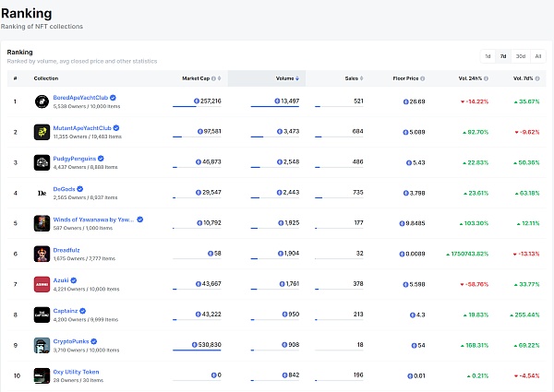Click the MutantApeYachtClub collection avatar
The width and height of the screenshot is (554, 392).
(42, 131)
